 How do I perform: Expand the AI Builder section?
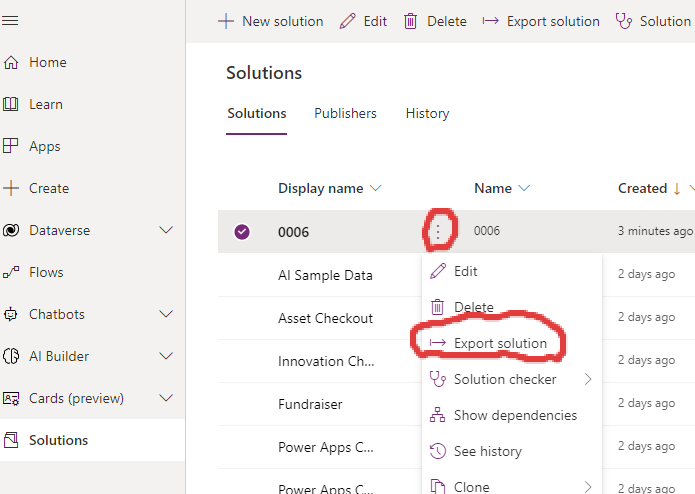click(x=166, y=356)
